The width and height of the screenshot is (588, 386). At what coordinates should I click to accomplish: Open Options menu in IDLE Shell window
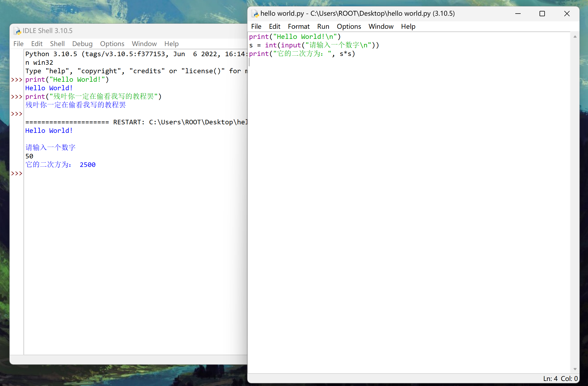(x=112, y=44)
